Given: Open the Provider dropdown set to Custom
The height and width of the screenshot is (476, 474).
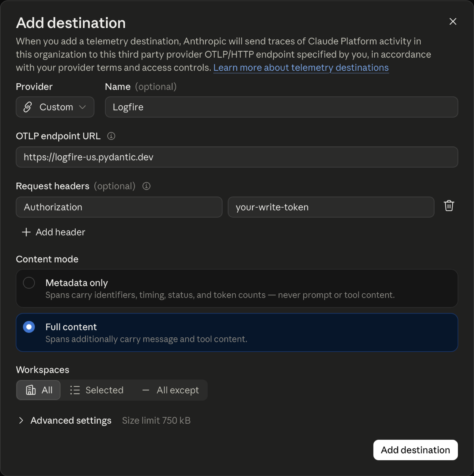Looking at the screenshot, I should click(55, 107).
